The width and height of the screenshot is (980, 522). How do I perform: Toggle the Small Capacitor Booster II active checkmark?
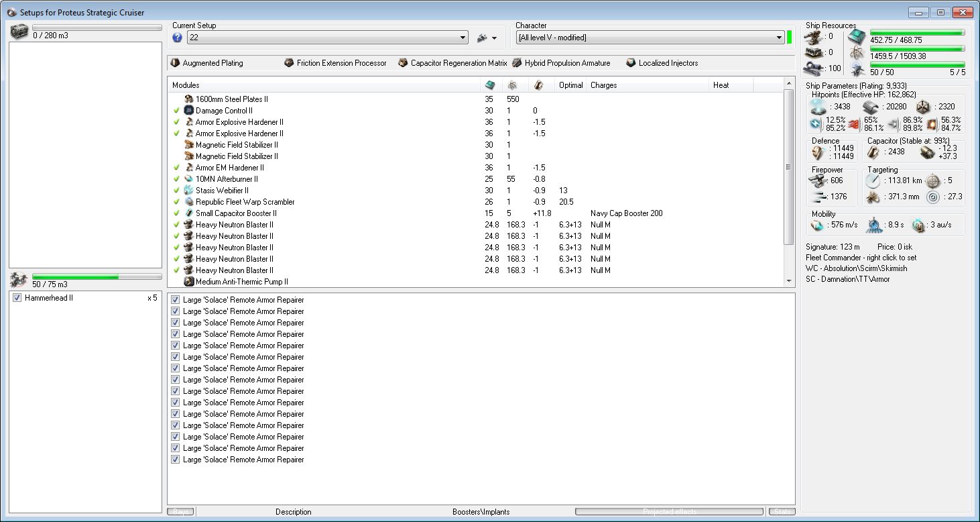(177, 213)
